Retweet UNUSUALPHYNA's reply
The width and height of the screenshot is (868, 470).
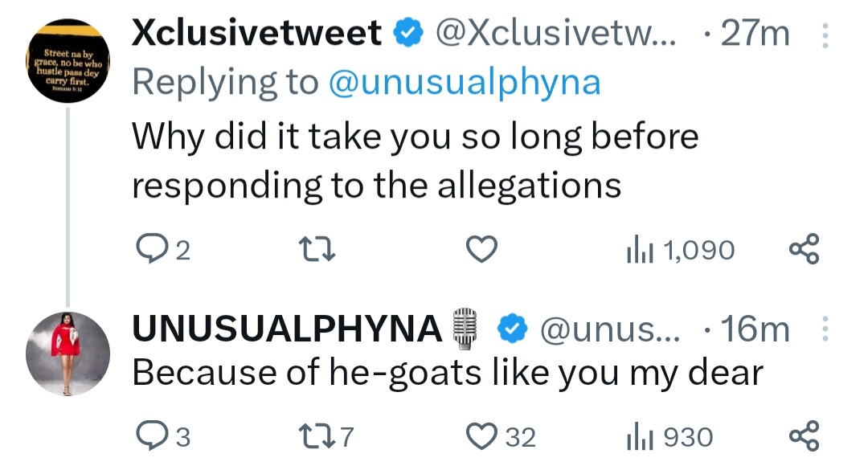tap(315, 436)
